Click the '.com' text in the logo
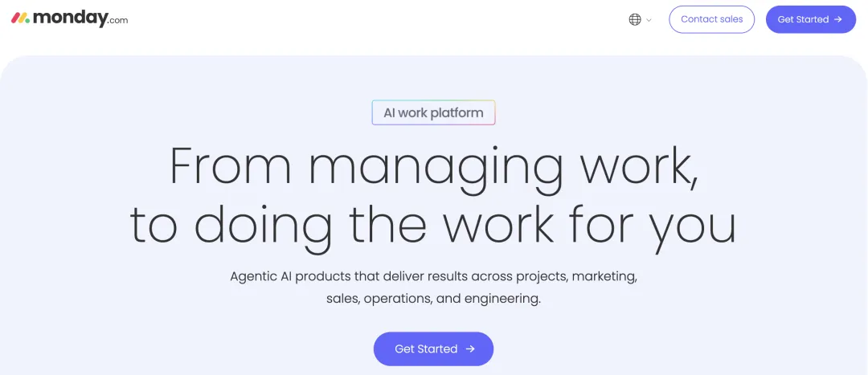Image resolution: width=868 pixels, height=375 pixels. pos(117,21)
